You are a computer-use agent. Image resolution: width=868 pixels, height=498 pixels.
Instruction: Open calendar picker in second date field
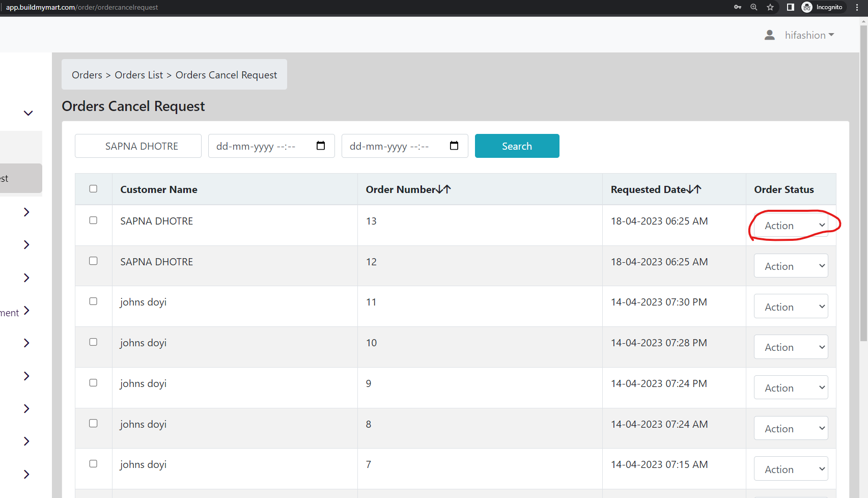(x=454, y=146)
